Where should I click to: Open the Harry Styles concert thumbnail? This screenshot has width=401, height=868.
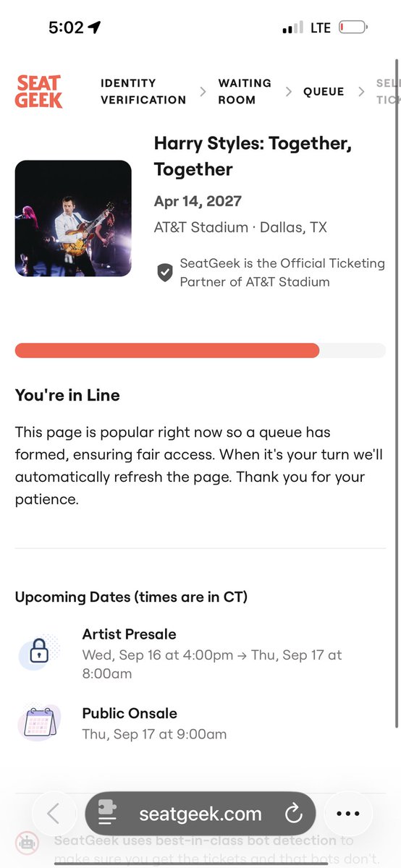73,218
